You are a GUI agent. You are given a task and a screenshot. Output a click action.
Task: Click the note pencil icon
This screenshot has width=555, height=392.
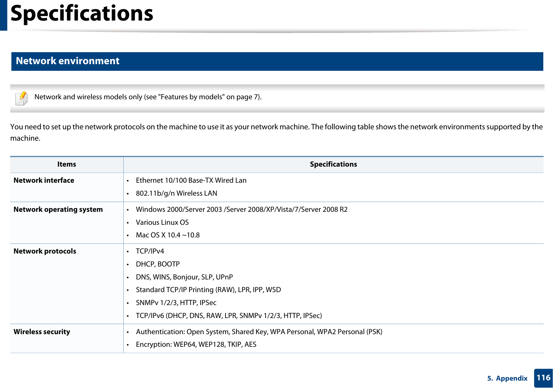pos(21,97)
